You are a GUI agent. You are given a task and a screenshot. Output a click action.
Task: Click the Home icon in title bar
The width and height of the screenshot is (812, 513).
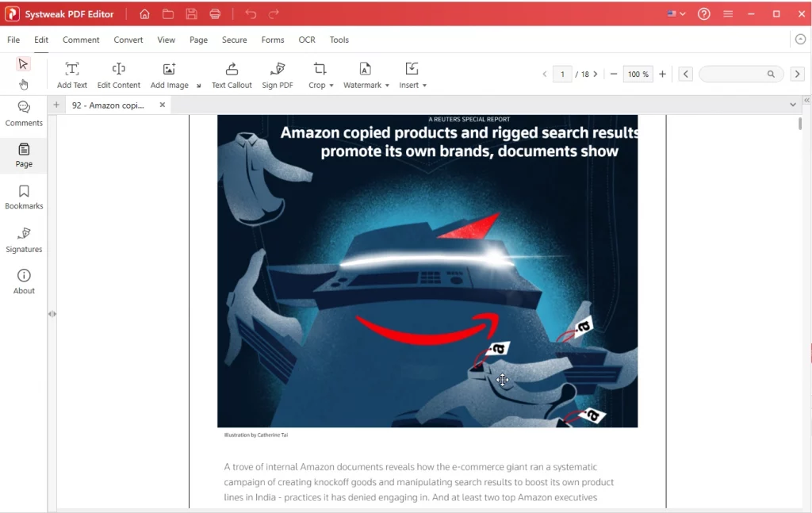pos(144,14)
